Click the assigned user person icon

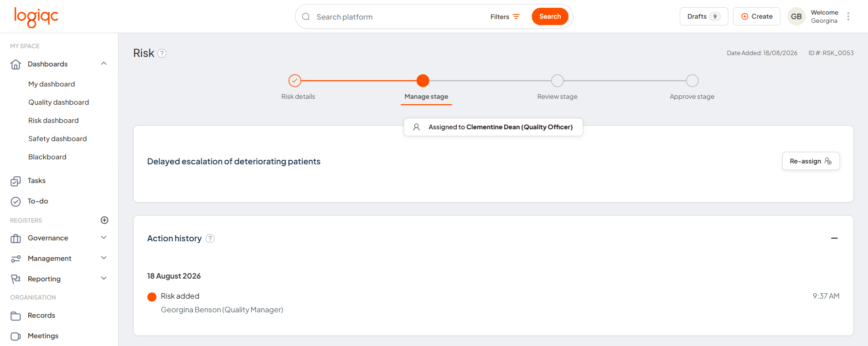tap(416, 127)
